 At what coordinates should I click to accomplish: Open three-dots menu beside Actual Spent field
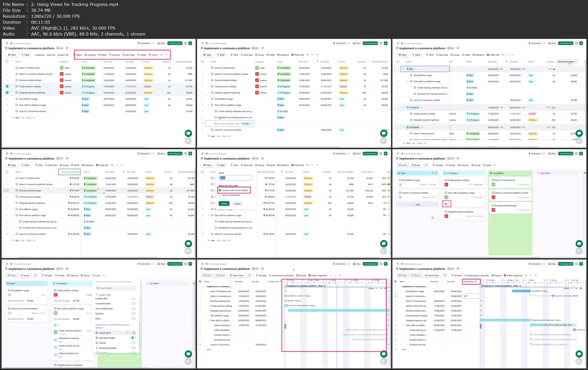128,333
